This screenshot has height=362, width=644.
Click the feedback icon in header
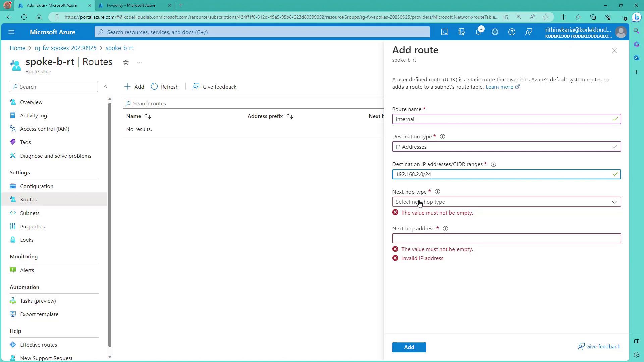coord(529,32)
